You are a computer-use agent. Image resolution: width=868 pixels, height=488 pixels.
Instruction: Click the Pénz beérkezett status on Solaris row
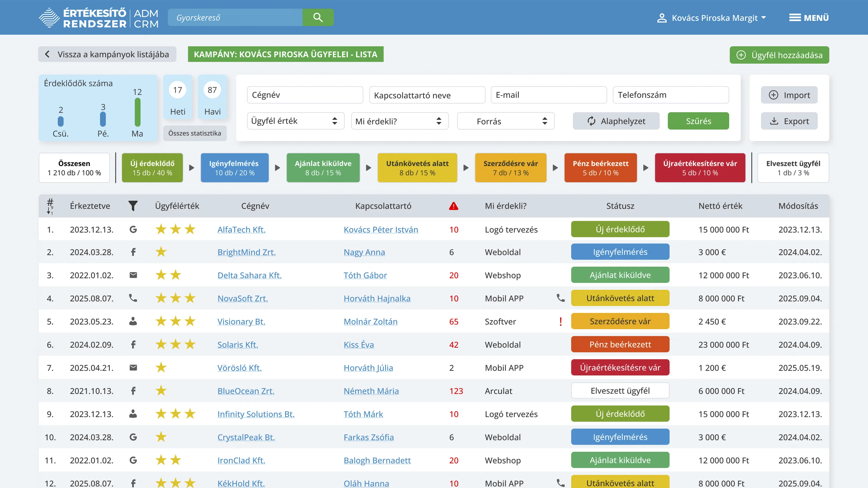point(620,345)
